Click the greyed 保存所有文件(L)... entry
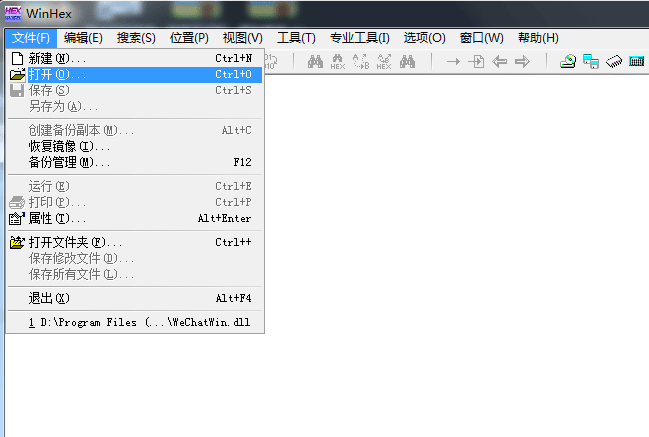 click(135, 274)
